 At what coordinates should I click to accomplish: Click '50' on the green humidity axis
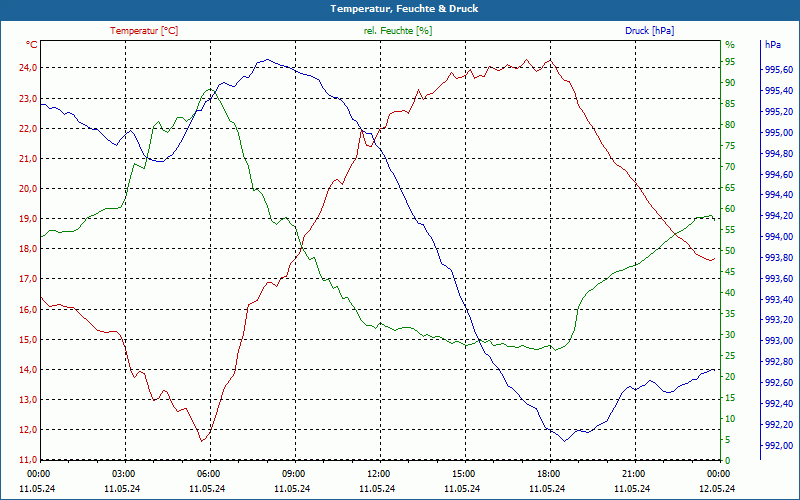coord(730,251)
